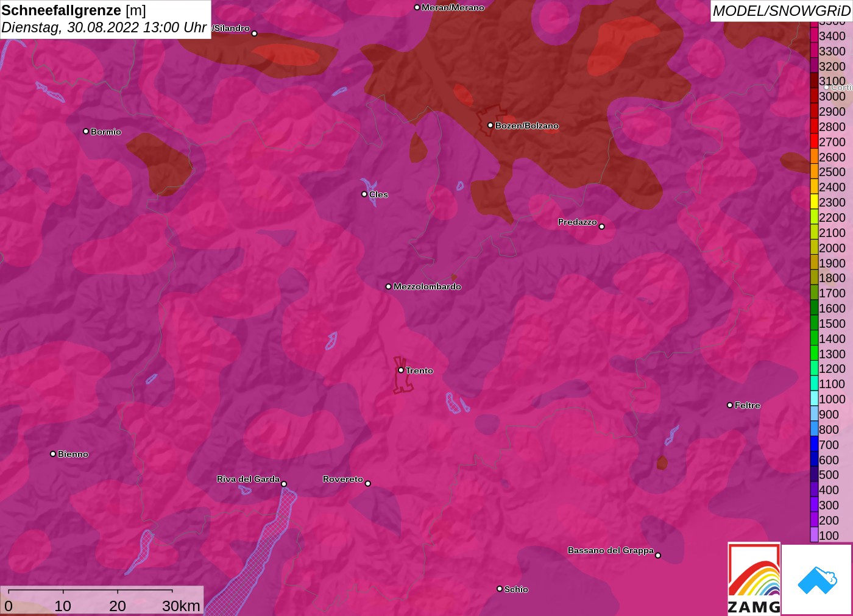Viewport: 853px width, 616px height.
Task: Click the legend value 2000
Action: [x=832, y=248]
